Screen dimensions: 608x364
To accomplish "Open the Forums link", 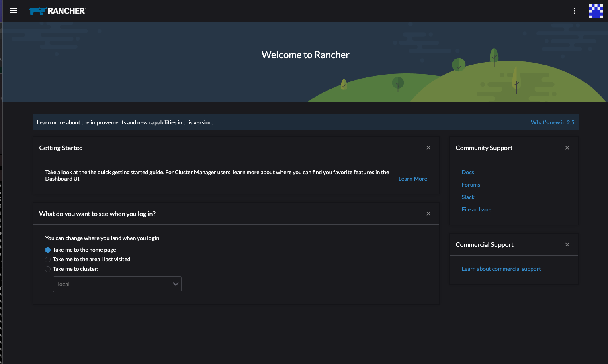I will point(471,185).
